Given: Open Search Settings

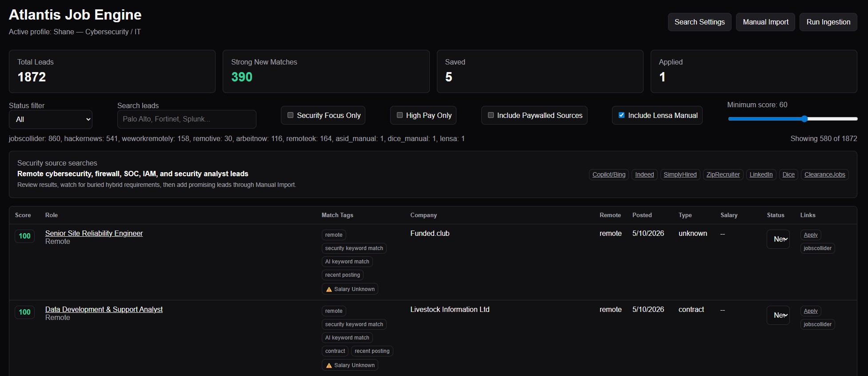Looking at the screenshot, I should pos(700,22).
